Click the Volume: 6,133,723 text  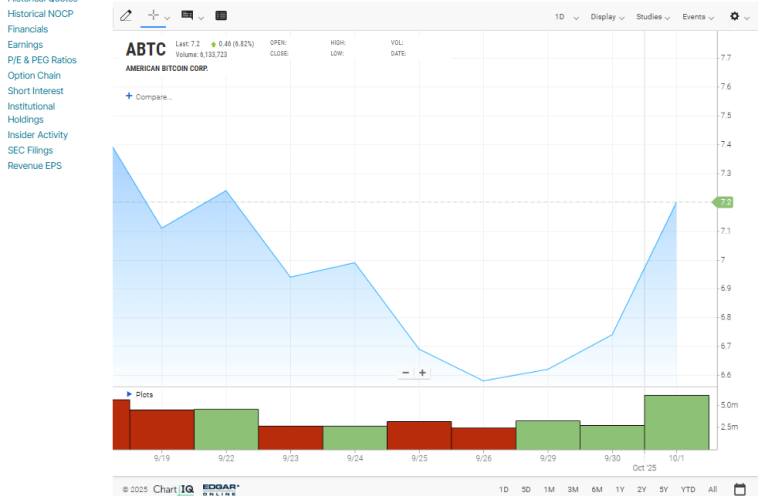(201, 55)
